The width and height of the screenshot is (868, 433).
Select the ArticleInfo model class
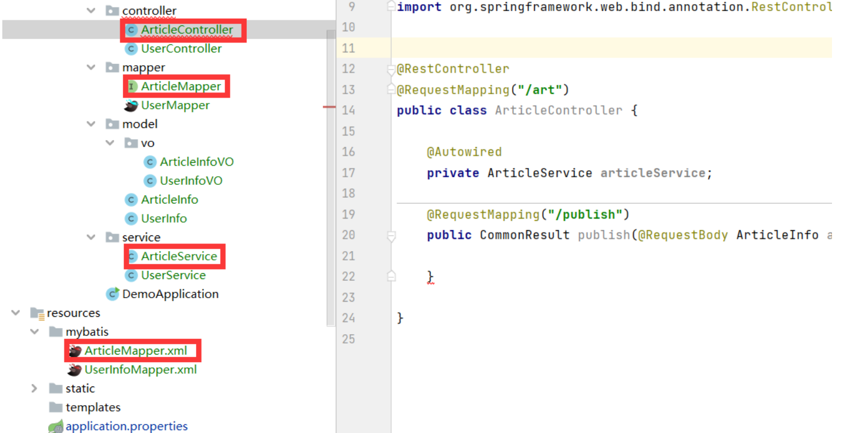(170, 200)
